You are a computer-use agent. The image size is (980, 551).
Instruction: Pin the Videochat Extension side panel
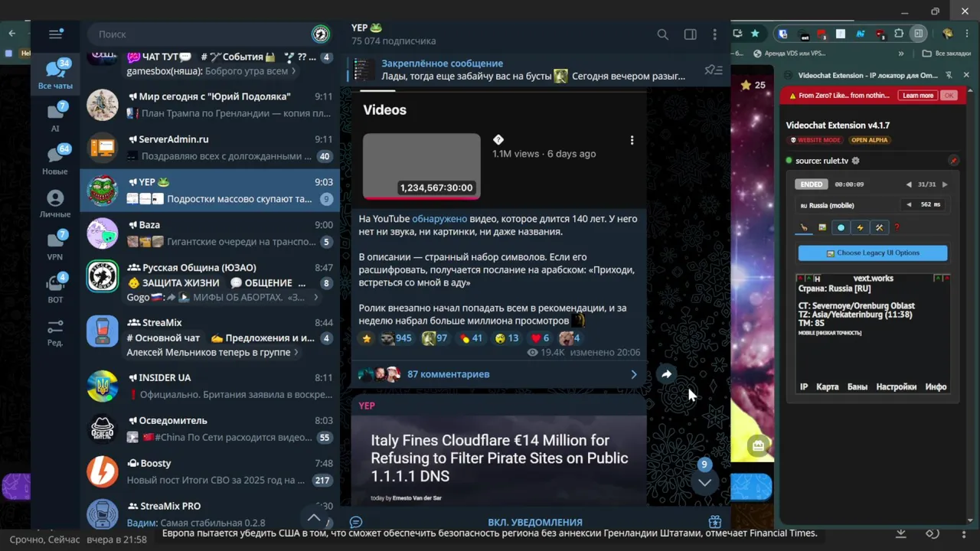[949, 75]
